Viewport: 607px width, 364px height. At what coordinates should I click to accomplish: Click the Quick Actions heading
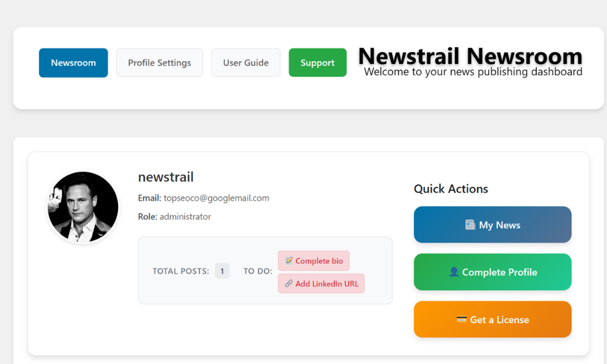pos(450,189)
